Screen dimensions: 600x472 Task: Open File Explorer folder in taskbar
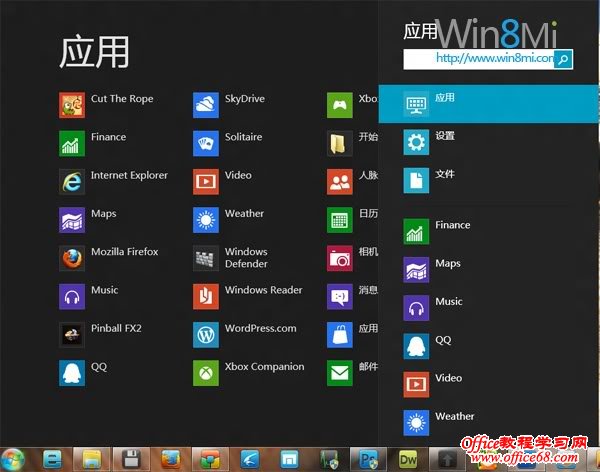click(92, 459)
